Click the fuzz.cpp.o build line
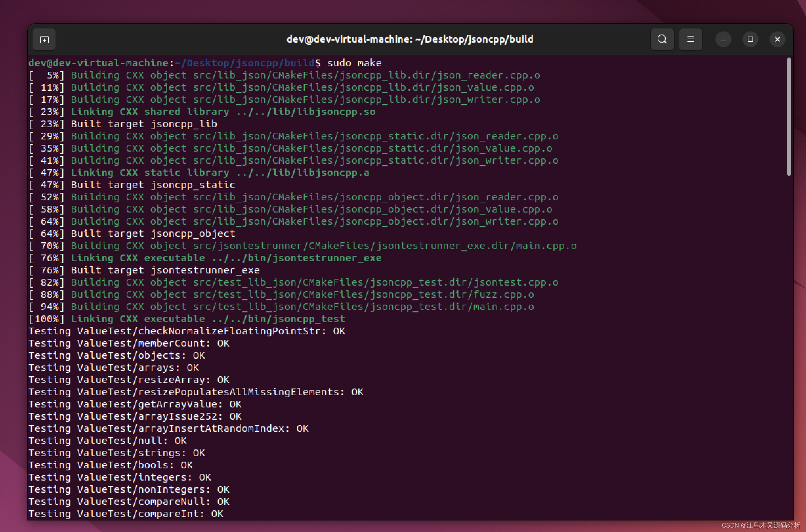 (x=281, y=294)
